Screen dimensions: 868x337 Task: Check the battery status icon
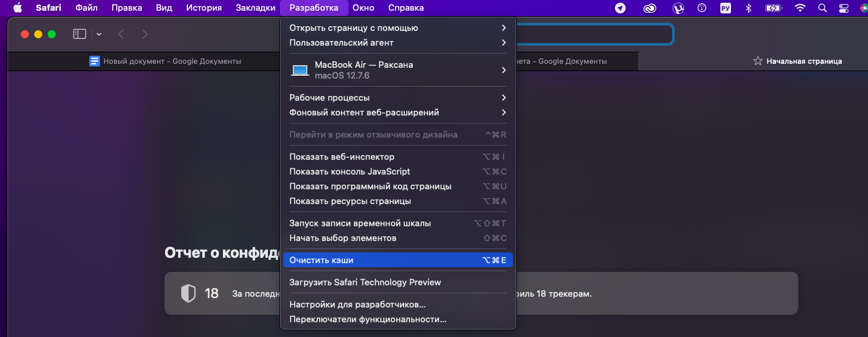pos(773,8)
